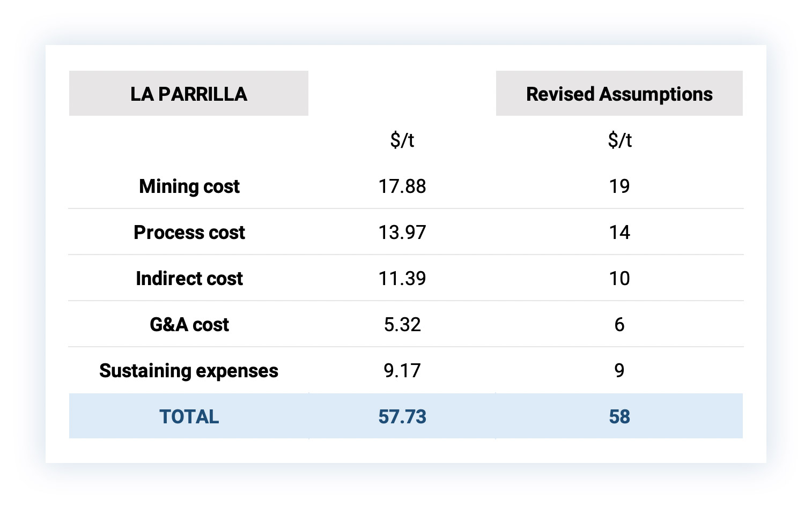This screenshot has width=812, height=508.
Task: Select the Sustaining expenses row label
Action: (189, 371)
